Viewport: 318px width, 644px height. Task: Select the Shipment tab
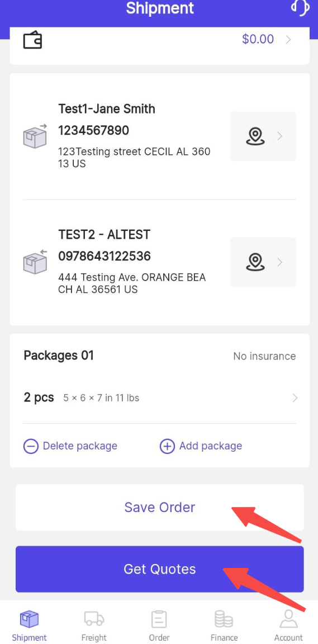[29, 626]
